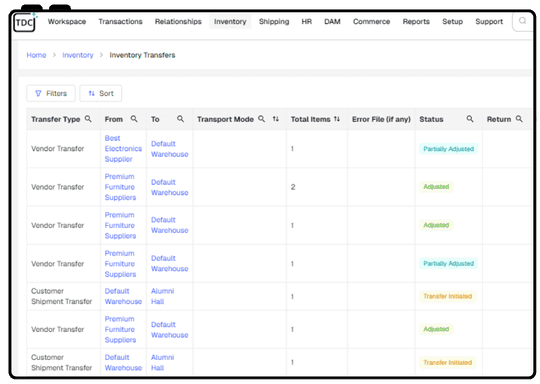Click the first Transfer Initiated status badge
The width and height of the screenshot is (540, 384).
[447, 296]
